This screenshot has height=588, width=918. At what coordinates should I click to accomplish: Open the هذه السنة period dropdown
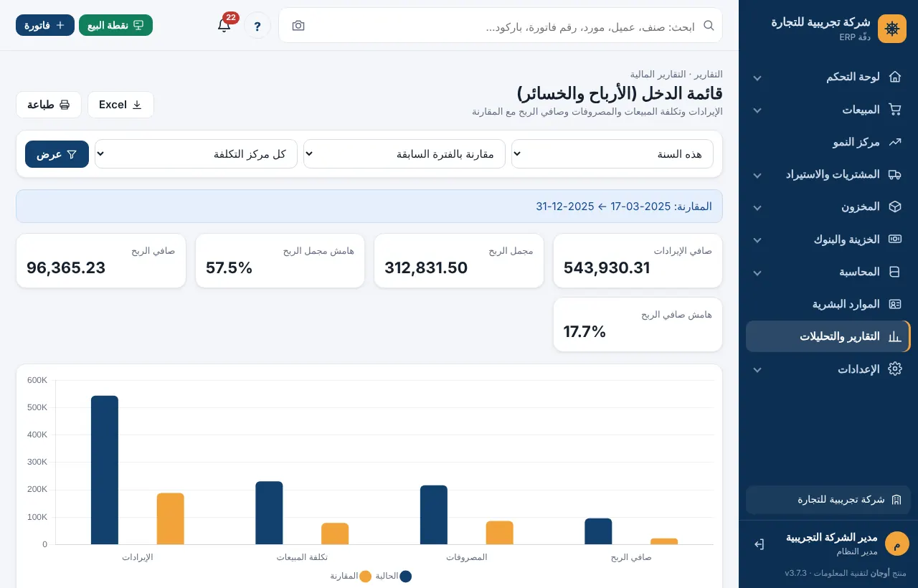pyautogui.click(x=612, y=154)
